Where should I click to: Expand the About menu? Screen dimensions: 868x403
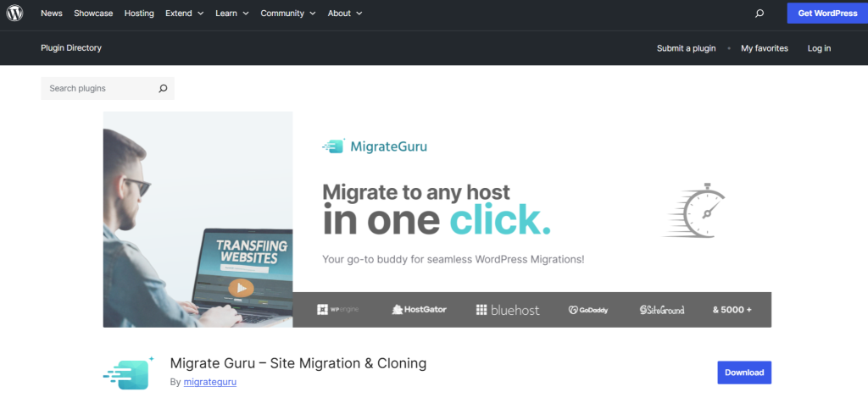coord(345,14)
